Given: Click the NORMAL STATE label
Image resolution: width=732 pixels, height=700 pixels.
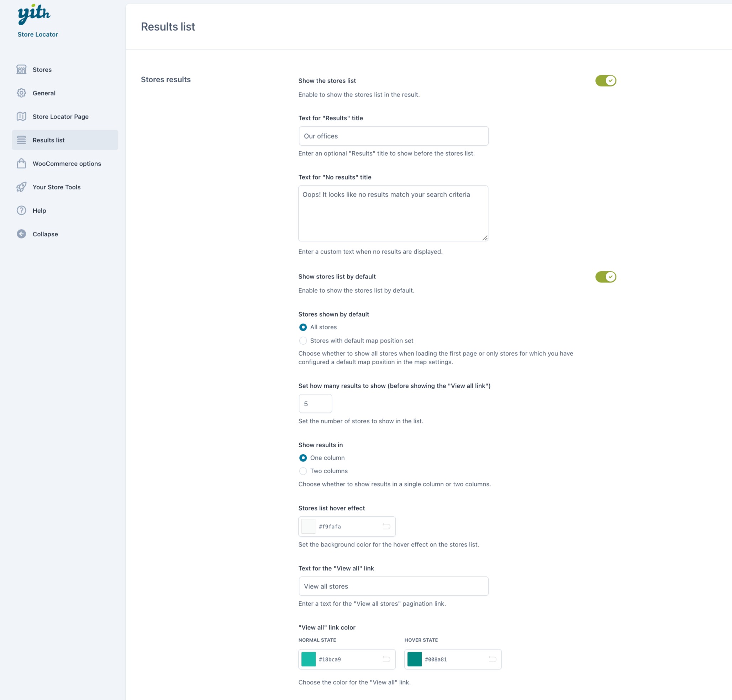Looking at the screenshot, I should tap(317, 639).
